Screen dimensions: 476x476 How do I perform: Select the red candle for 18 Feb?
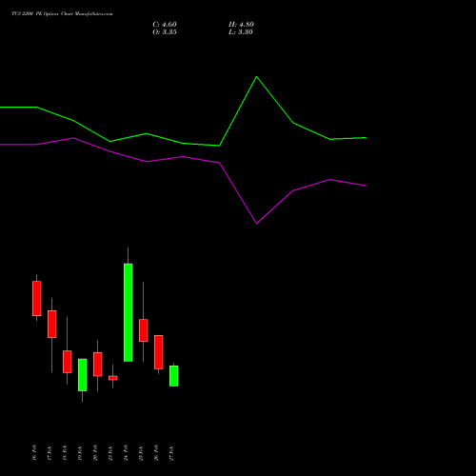pos(68,362)
